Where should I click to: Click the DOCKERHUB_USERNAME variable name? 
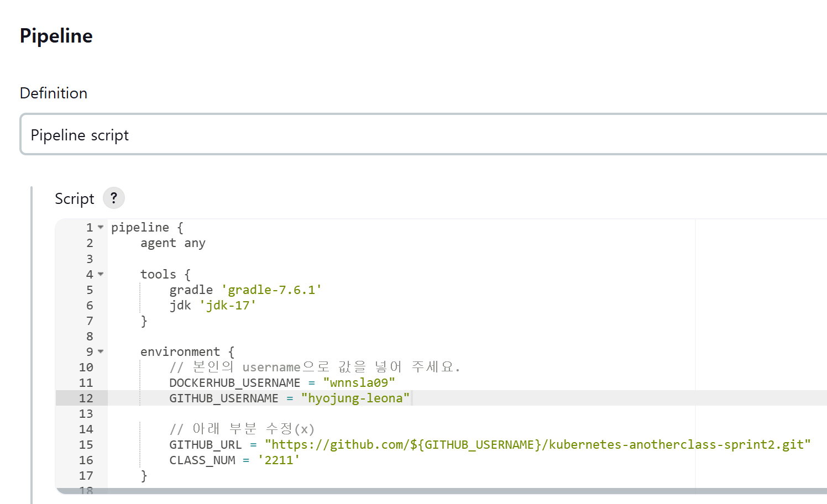234,383
